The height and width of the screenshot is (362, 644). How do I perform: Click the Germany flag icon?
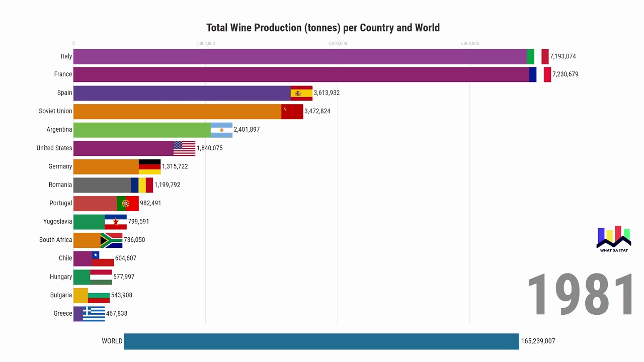pos(149,166)
